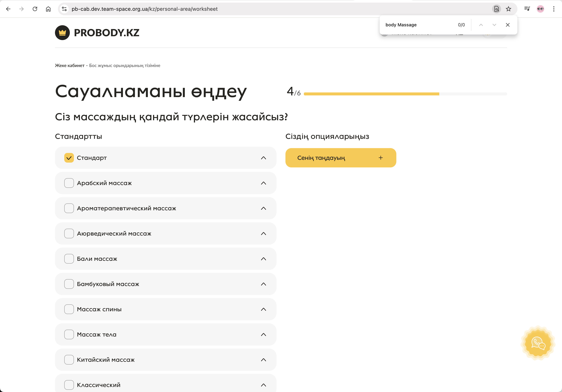Enable the Бали массаж checkbox

[x=69, y=259]
